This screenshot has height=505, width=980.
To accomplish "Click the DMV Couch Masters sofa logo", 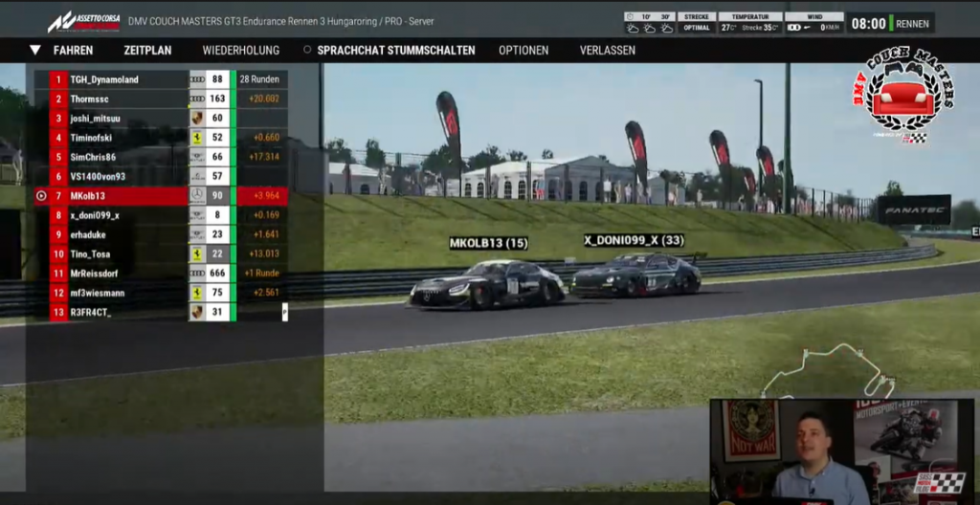I will [903, 96].
